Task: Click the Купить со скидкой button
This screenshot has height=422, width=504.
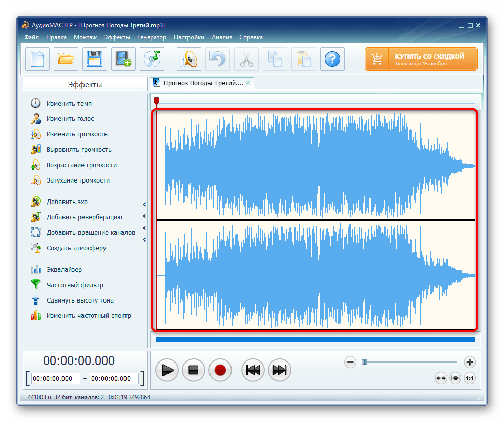Action: pyautogui.click(x=421, y=59)
